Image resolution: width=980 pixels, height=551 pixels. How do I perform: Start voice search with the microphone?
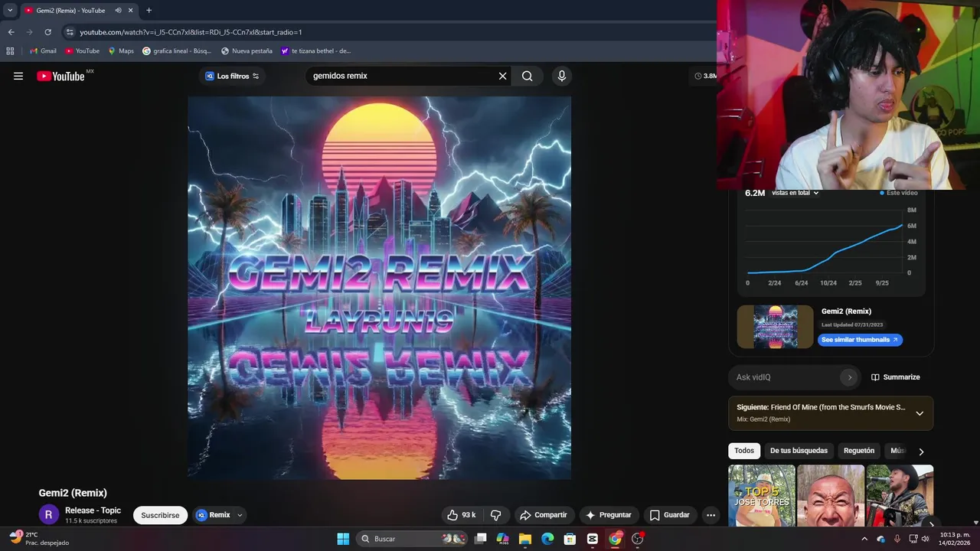(562, 76)
